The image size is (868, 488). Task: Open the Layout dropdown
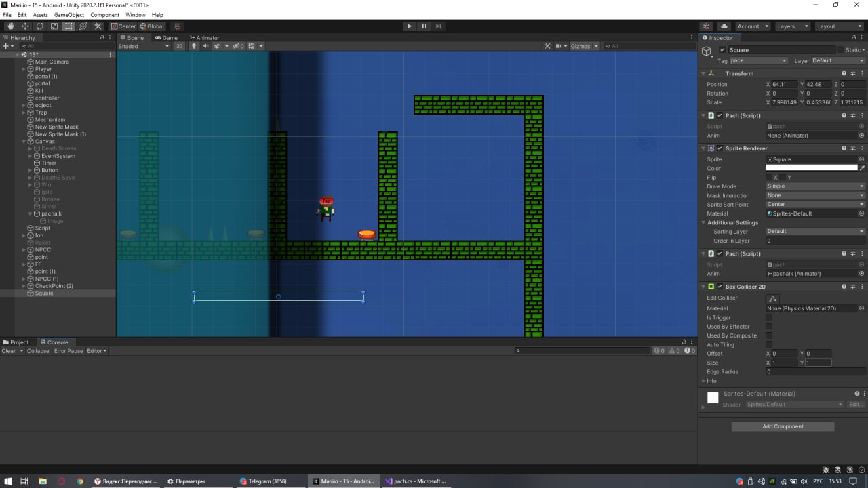[840, 26]
